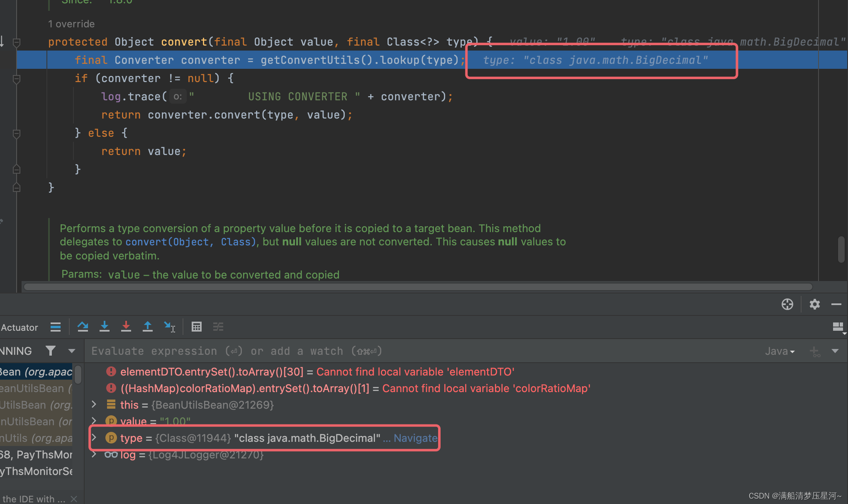Screen dimensions: 848x504
Task: Expand the 'this' BeanUtilsBean variable node
Action: point(94,405)
